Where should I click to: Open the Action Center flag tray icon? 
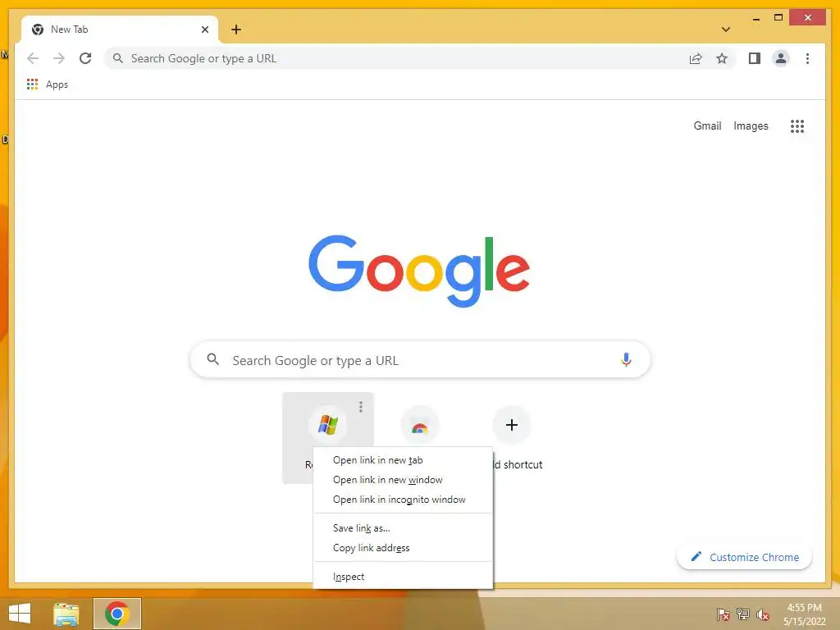[723, 614]
